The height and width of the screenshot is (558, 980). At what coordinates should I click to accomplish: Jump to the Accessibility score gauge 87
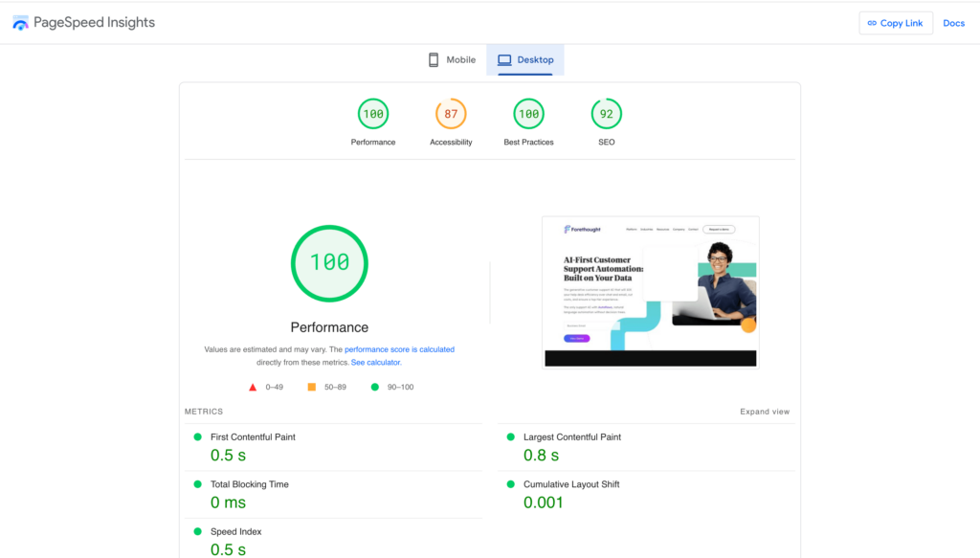point(451,114)
